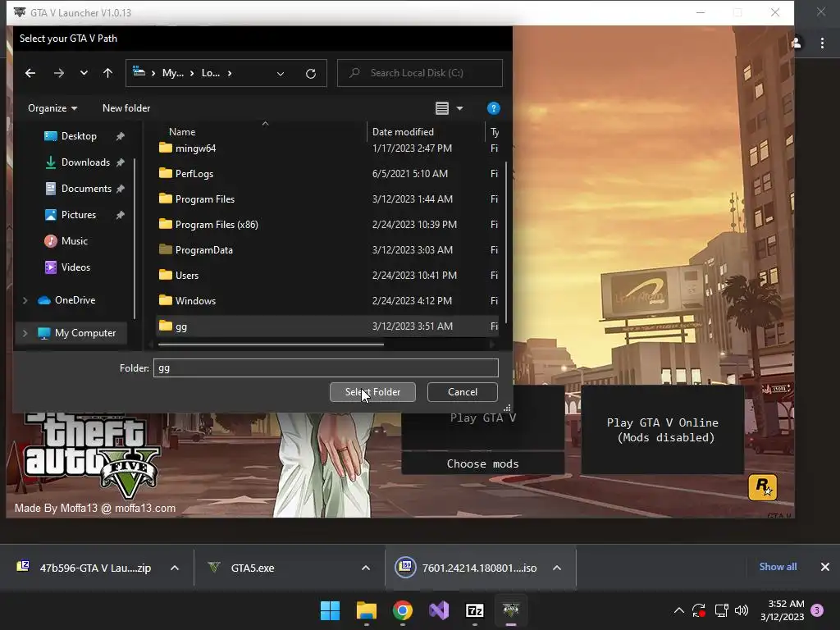The width and height of the screenshot is (840, 630).
Task: Select Desktop in navigation pane
Action: click(x=79, y=136)
